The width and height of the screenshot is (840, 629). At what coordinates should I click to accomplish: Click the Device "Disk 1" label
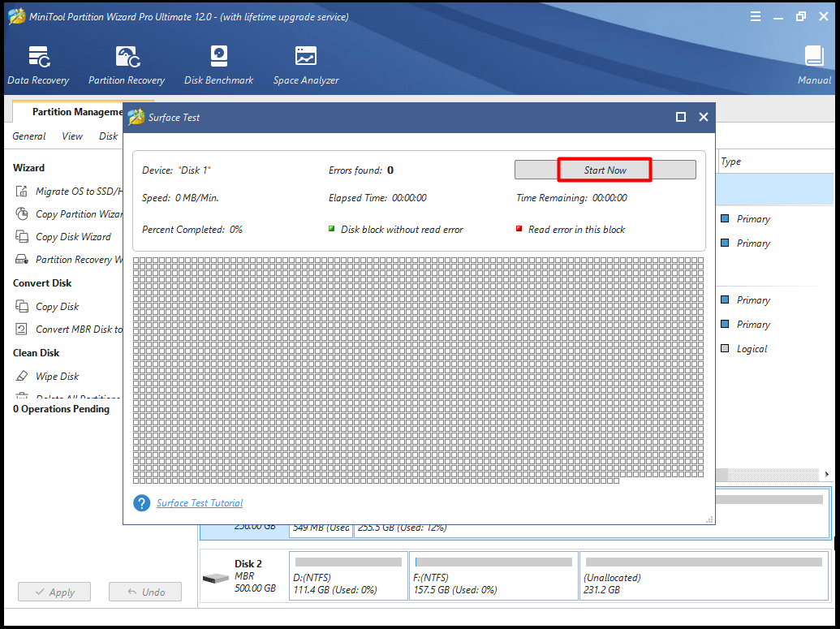[176, 170]
